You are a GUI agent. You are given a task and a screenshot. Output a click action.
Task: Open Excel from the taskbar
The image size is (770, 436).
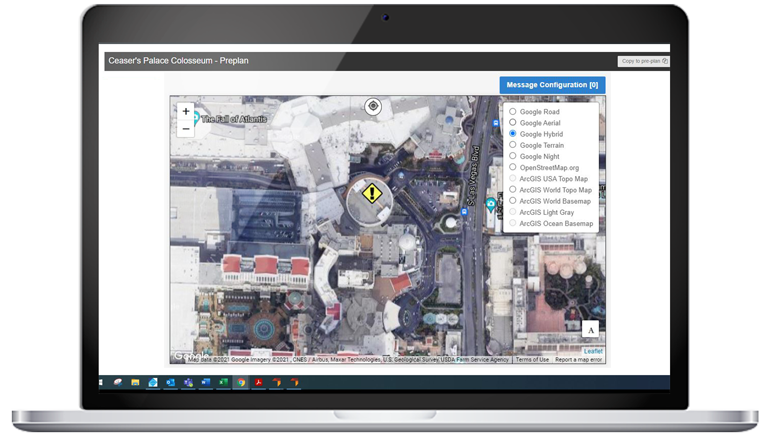click(x=223, y=382)
